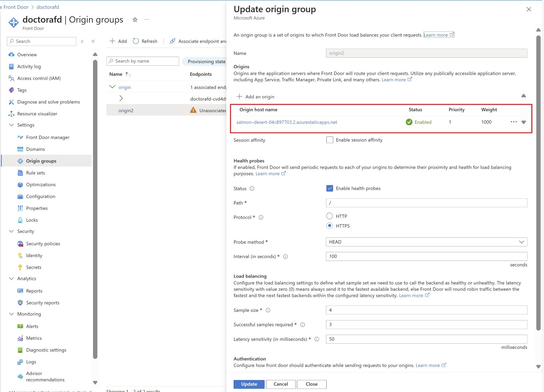Click the info icon beside Sample size
Viewport: 544px width, 392px height.
pyautogui.click(x=268, y=310)
